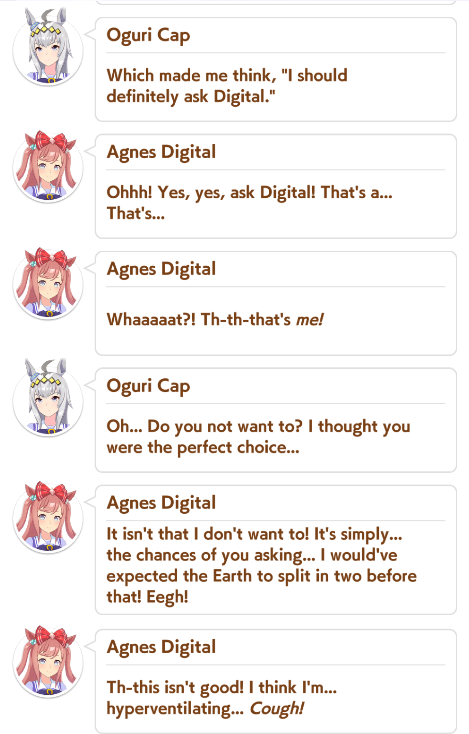Tap Agnes Digital's avatar beside "Ohhh! Yes, yes"
The image size is (469, 734).
48,167
